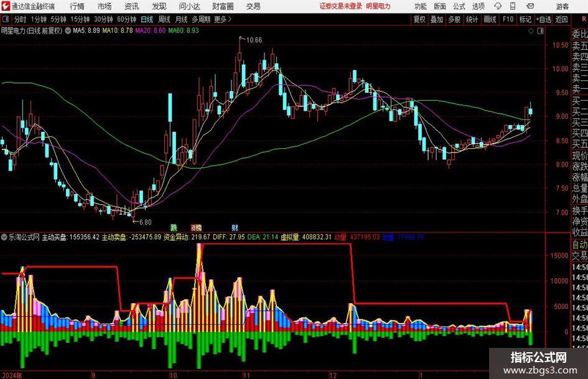Click the 财 marker below the chart

(235, 227)
